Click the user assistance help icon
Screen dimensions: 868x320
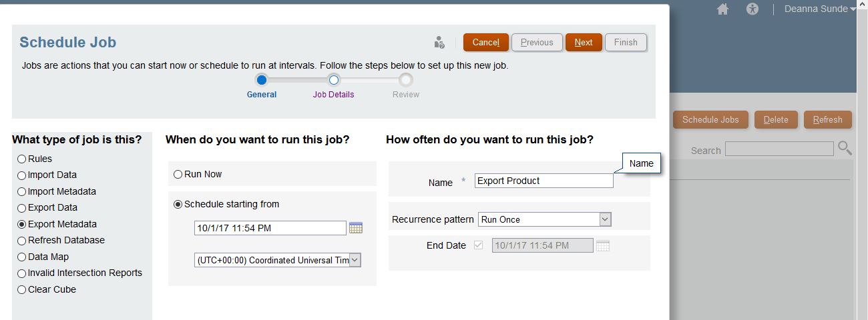click(439, 43)
